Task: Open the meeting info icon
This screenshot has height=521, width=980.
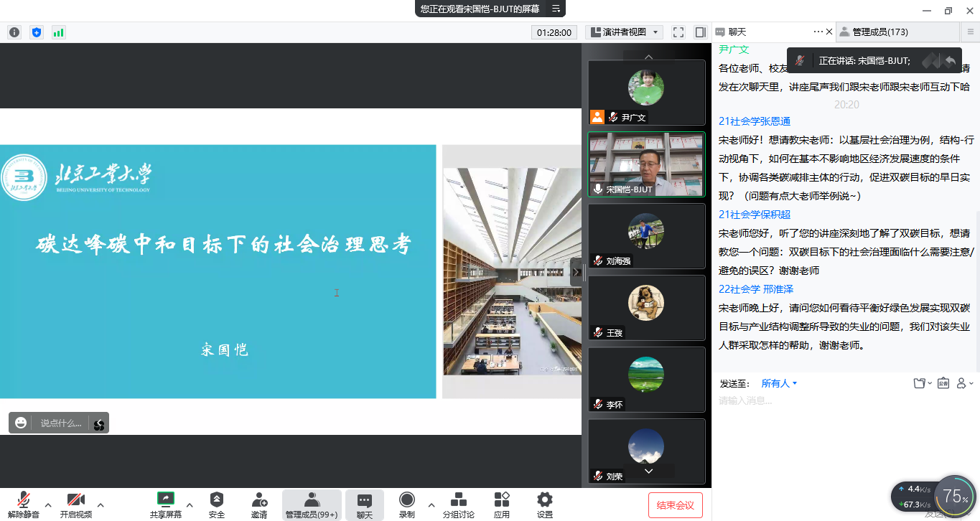Action: (14, 32)
